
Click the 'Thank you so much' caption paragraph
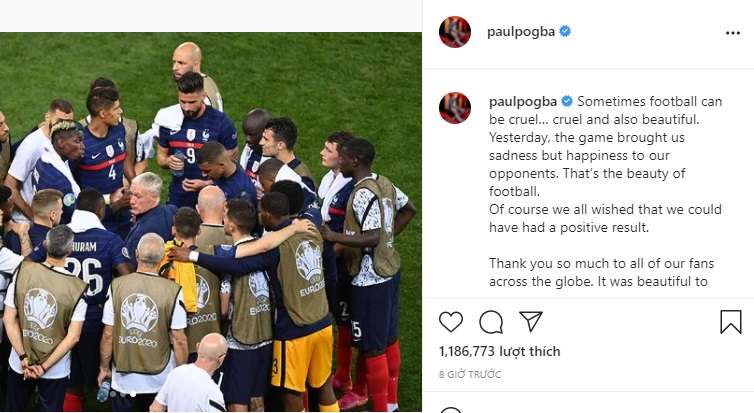(x=601, y=272)
